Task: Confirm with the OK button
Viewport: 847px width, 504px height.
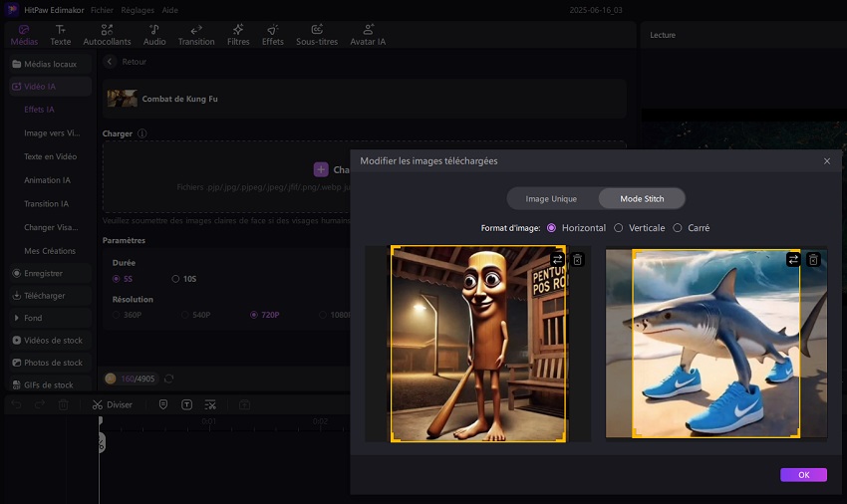Action: pyautogui.click(x=803, y=475)
